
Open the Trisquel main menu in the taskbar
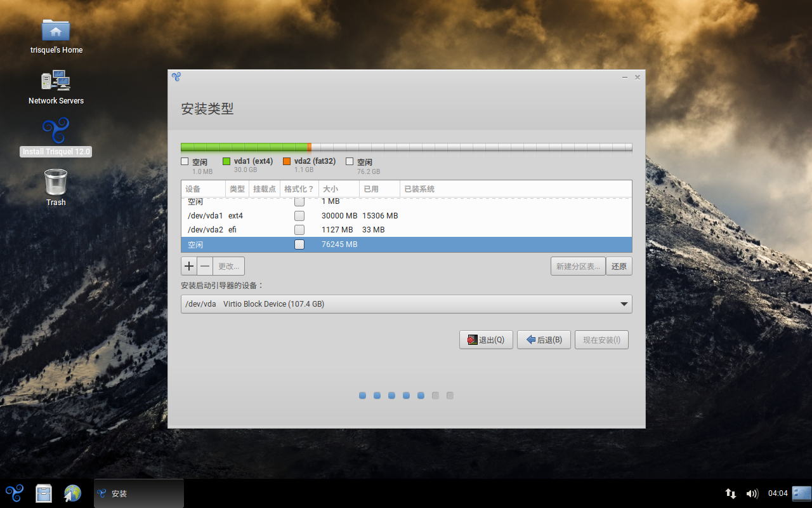pos(15,493)
